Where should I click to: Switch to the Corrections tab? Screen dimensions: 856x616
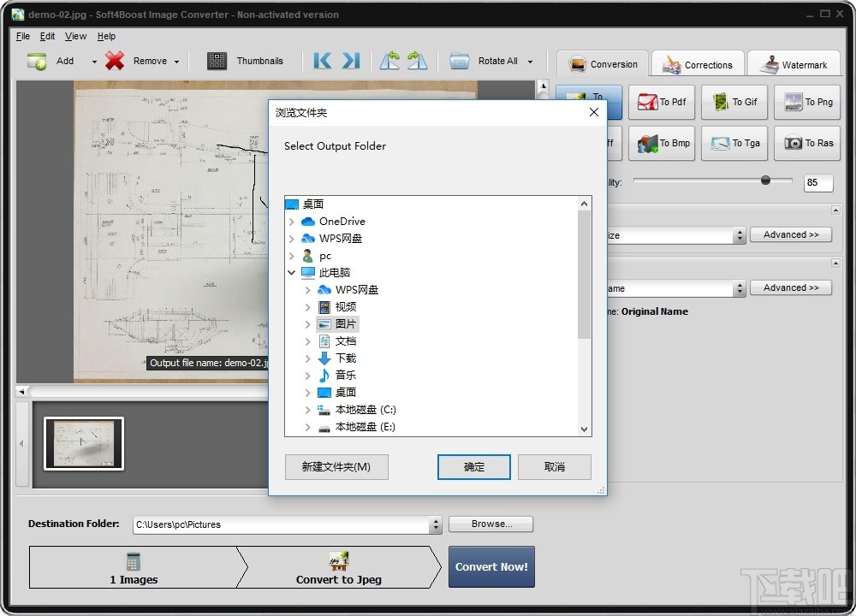point(697,63)
